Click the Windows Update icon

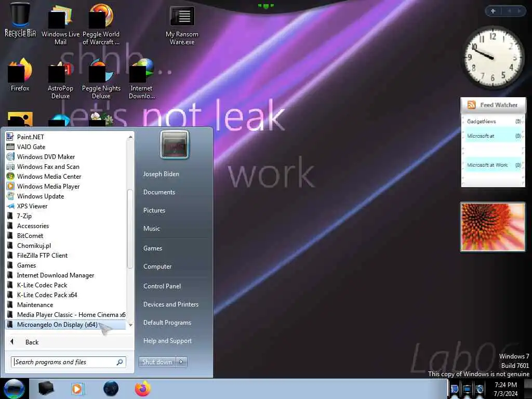(x=10, y=196)
